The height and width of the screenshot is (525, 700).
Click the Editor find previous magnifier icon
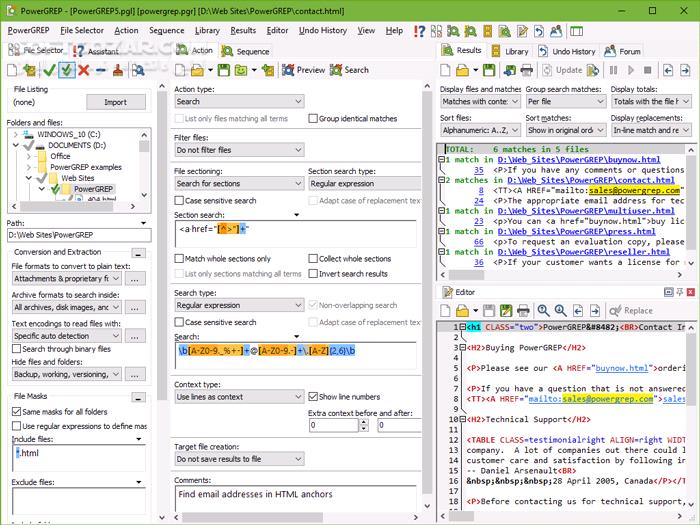(543, 310)
